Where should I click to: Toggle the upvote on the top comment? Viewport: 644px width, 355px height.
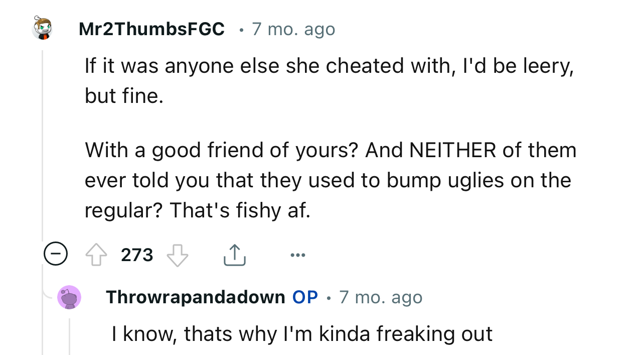tap(95, 254)
